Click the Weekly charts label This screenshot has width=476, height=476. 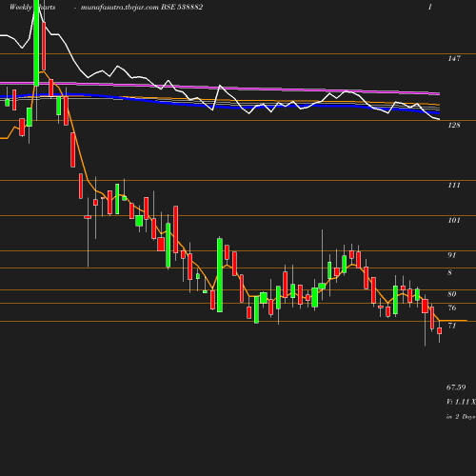pos(32,7)
